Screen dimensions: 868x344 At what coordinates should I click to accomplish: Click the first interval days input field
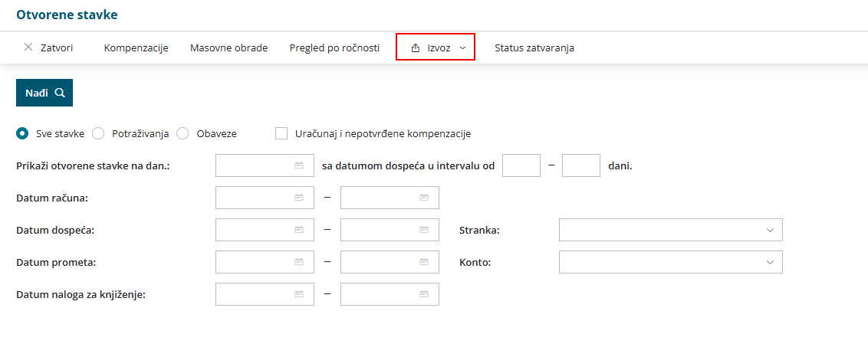[x=521, y=165]
